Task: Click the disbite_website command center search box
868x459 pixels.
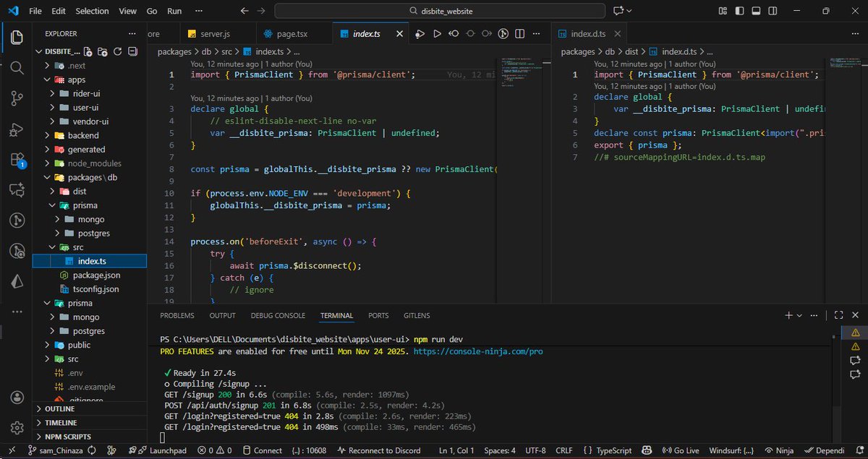Action: point(440,11)
